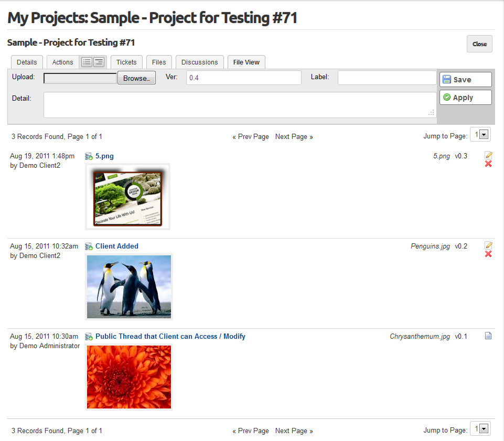Open the Discussions tab
The height and width of the screenshot is (441, 504).
pos(199,62)
